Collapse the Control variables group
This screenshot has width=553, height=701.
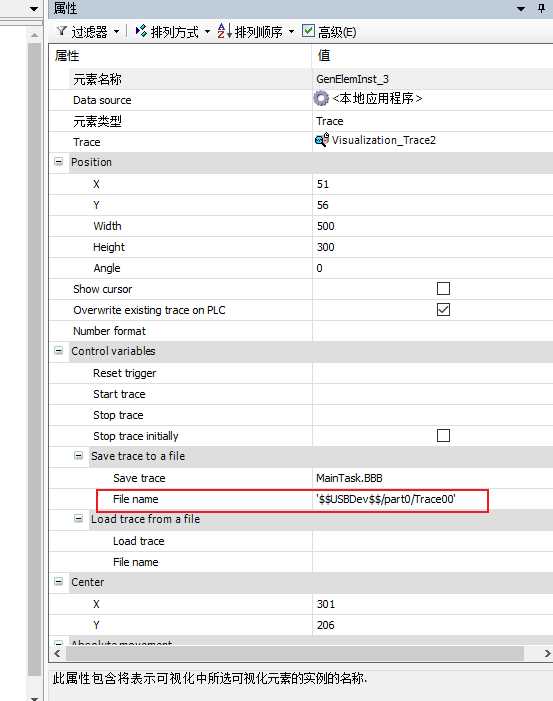[x=59, y=351]
